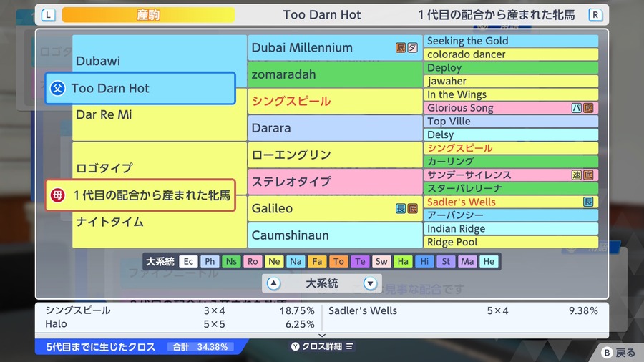Viewport: 644px width, 362px height.
Task: Click the Y button cross detail icon
Action: coord(296,346)
